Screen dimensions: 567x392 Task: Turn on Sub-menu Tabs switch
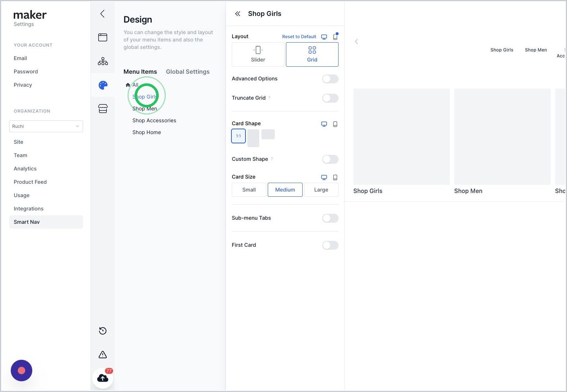pyautogui.click(x=330, y=218)
